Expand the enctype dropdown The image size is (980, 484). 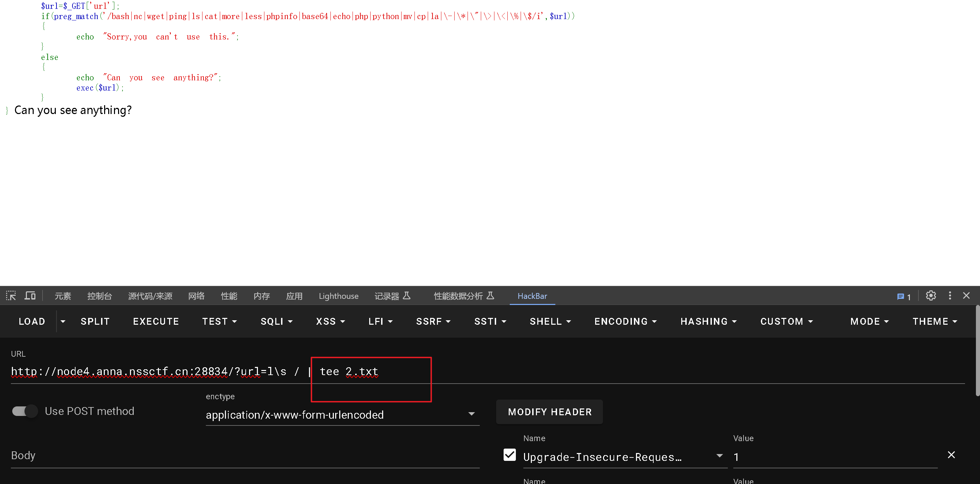(x=471, y=414)
